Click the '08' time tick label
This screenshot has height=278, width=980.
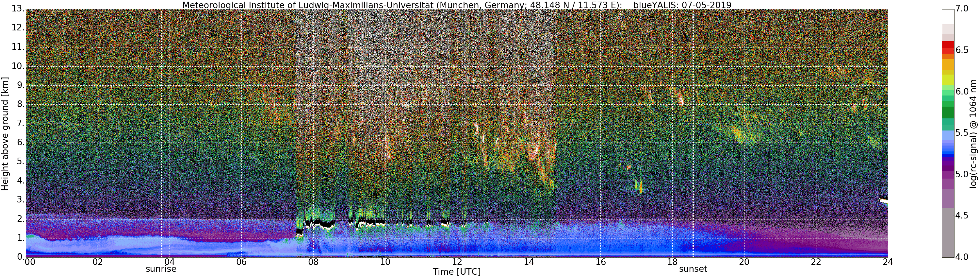pos(313,262)
